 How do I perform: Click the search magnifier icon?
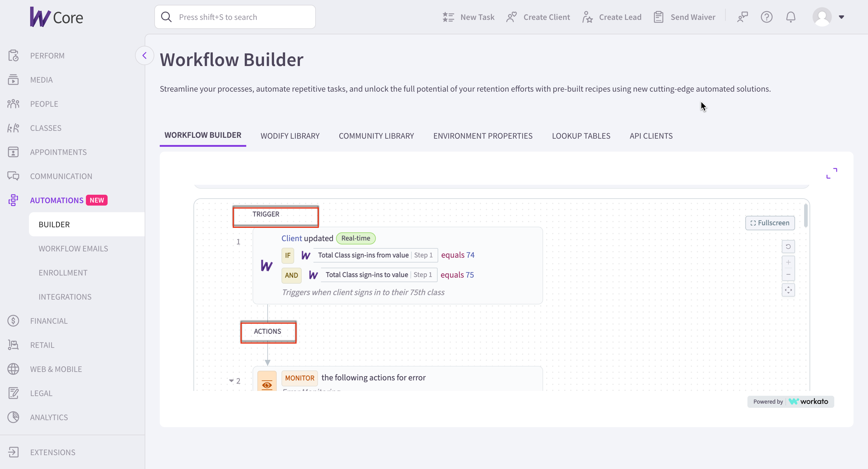[166, 17]
